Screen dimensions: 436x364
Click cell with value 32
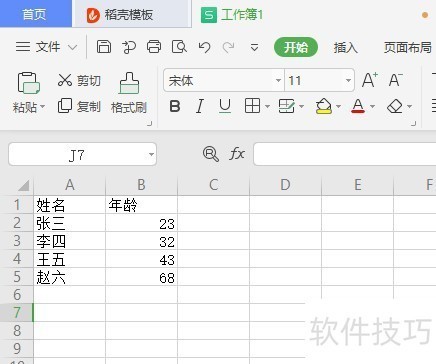[142, 241]
